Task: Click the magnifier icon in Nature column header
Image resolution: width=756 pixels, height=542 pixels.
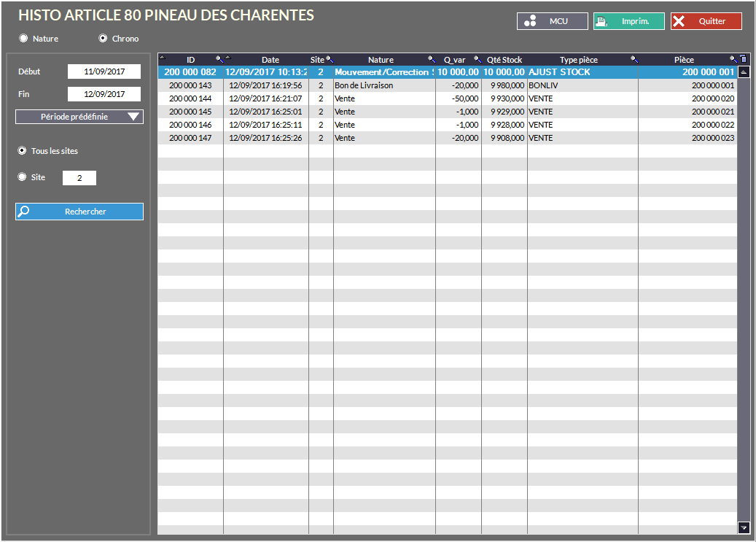Action: (431, 59)
